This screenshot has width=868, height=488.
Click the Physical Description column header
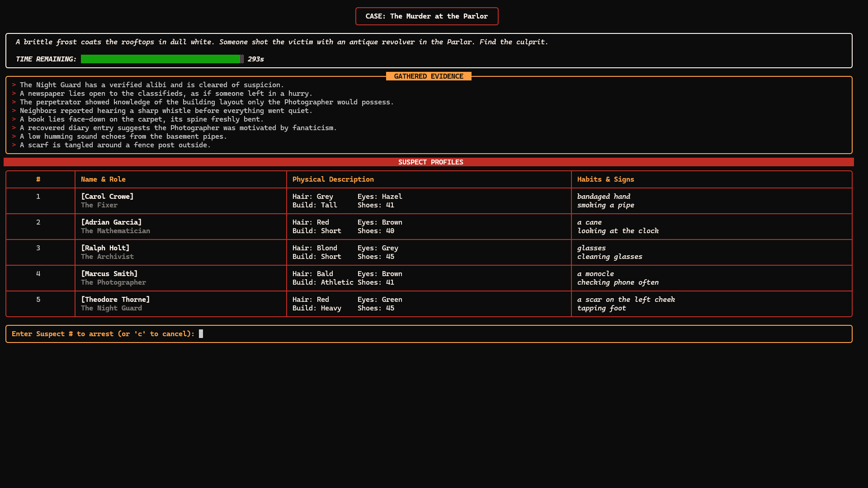(333, 179)
